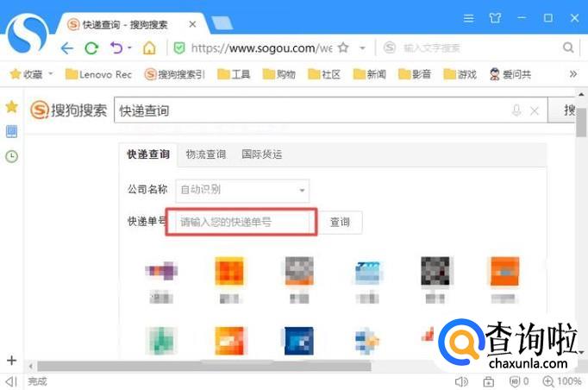Screen dimensions: 588x390
Task: Expand the arrow beside the undo icon
Action: point(129,47)
